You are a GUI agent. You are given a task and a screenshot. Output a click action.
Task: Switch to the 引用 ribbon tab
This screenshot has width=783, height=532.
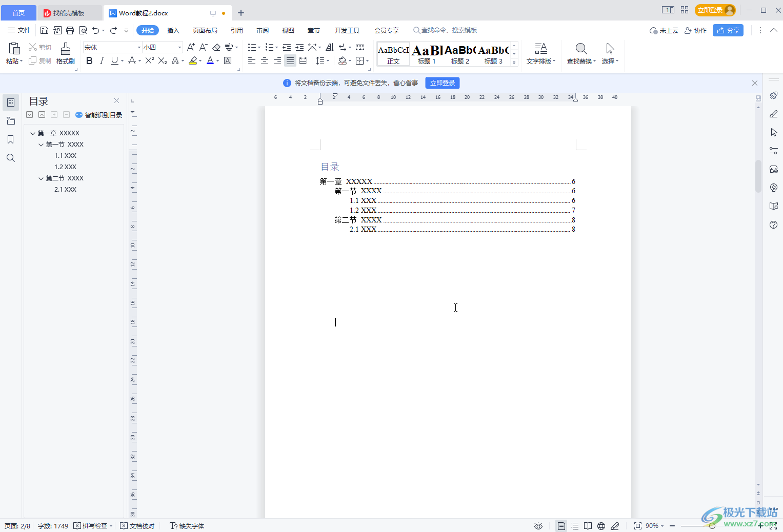tap(236, 30)
